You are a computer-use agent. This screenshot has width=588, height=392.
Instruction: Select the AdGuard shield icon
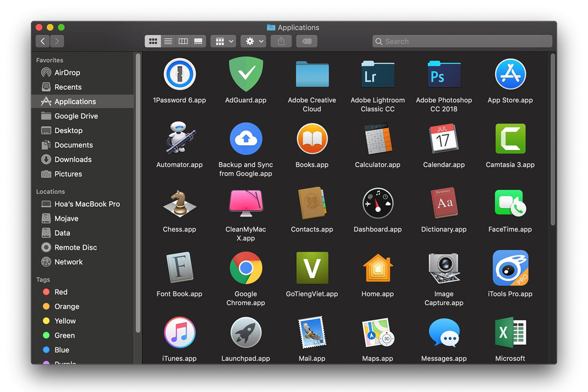tap(246, 74)
